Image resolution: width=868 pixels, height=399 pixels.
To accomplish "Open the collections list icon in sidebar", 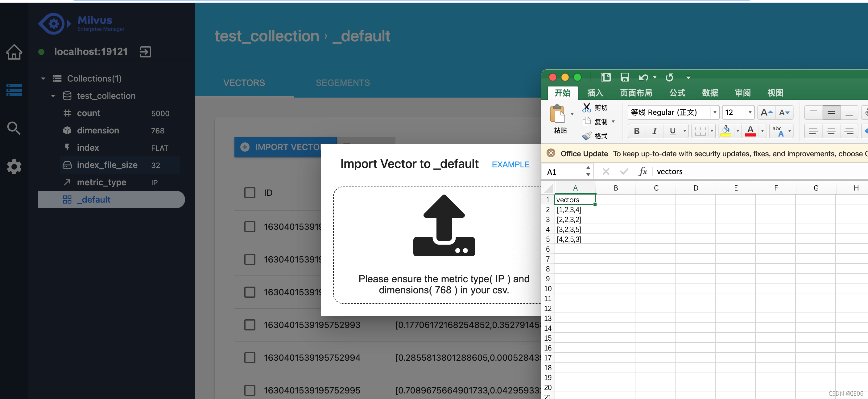I will pyautogui.click(x=14, y=90).
